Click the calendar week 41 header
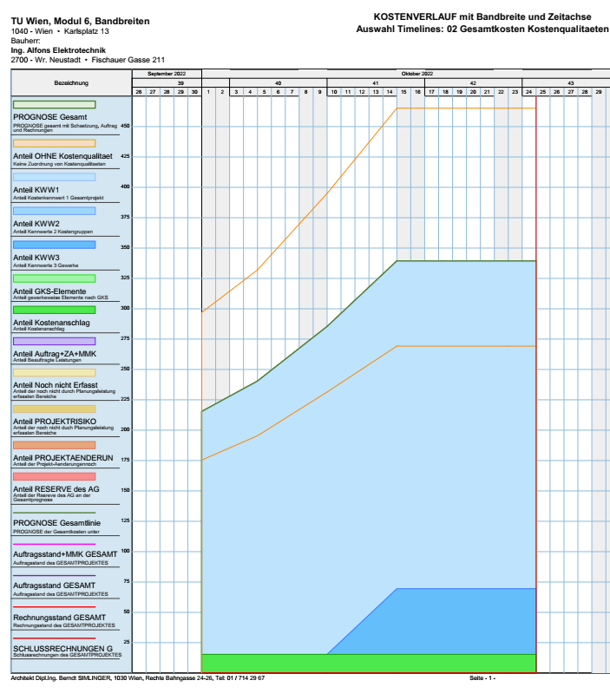This screenshot has width=610, height=700. (375, 83)
